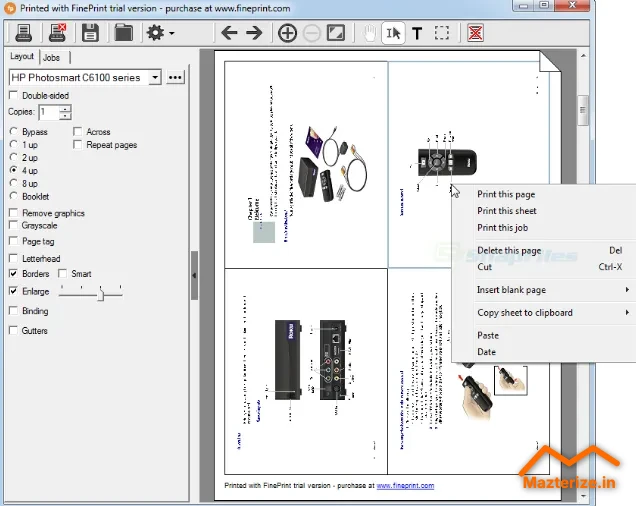Click the greyed zoom out minus icon
The image size is (636, 506).
tap(312, 33)
